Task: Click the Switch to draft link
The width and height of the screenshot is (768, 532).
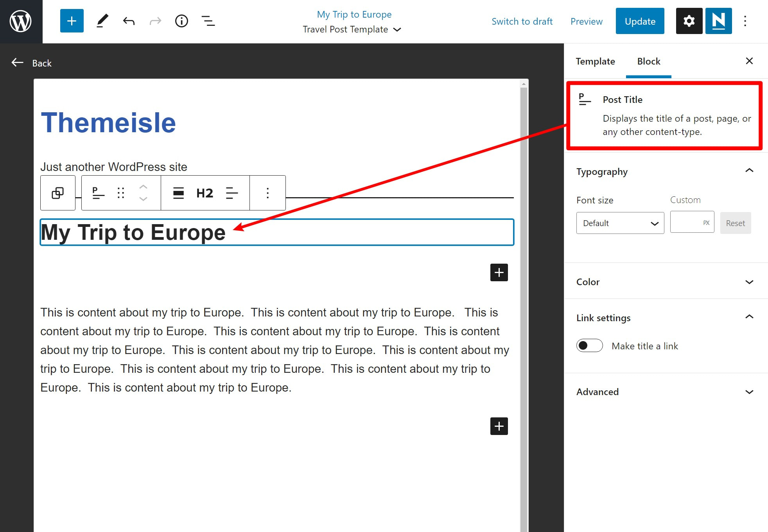Action: tap(522, 22)
